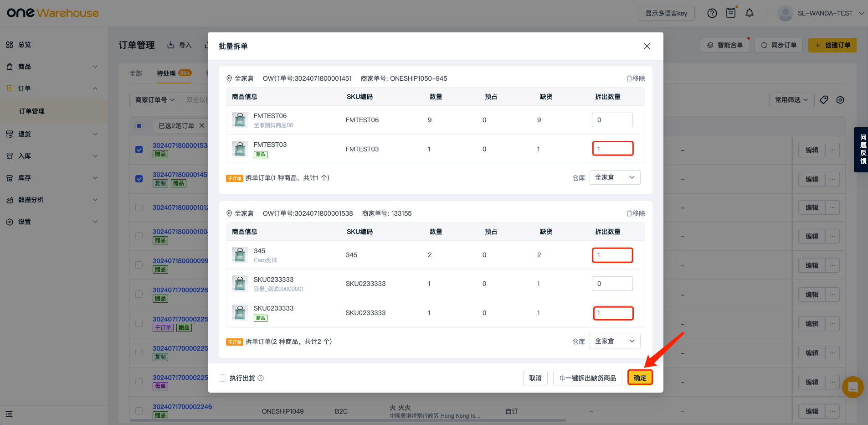Click the FMTEST06 product thumbnail
The width and height of the screenshot is (868, 425).
[x=240, y=120]
